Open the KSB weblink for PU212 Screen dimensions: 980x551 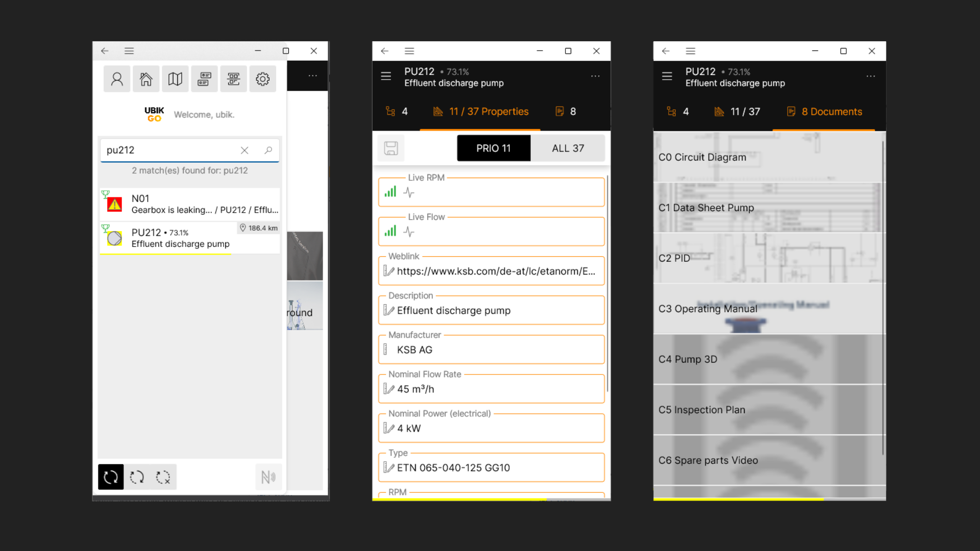pyautogui.click(x=491, y=271)
